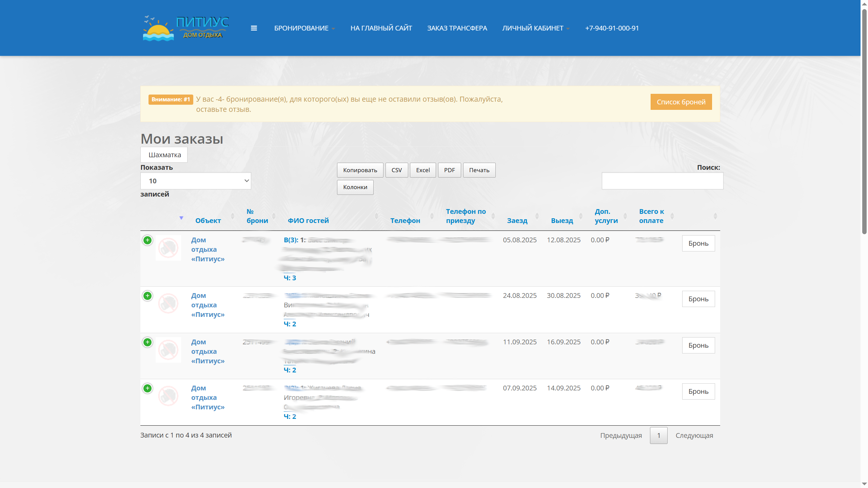Click Бронь button for 07.09.2025 booking
868x488 pixels.
coord(698,391)
